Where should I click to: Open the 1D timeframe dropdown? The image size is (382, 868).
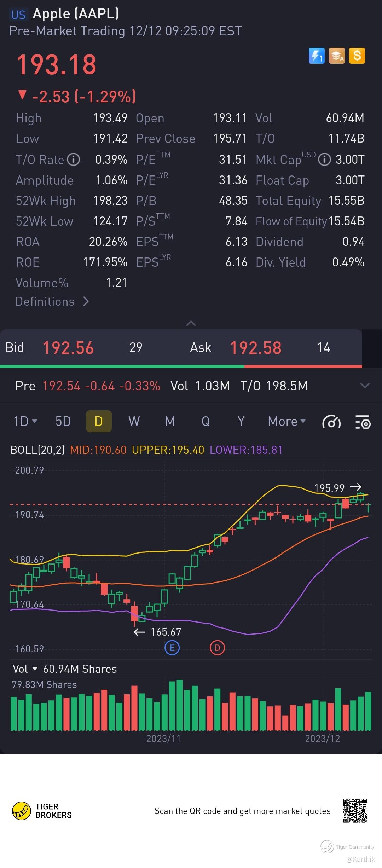pos(25,421)
